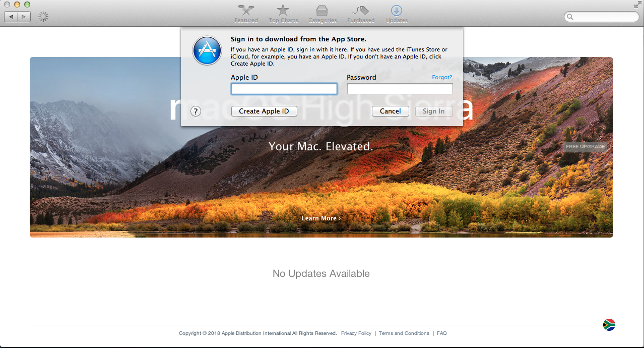The image size is (644, 348).
Task: Click the Sign In button
Action: click(x=434, y=111)
